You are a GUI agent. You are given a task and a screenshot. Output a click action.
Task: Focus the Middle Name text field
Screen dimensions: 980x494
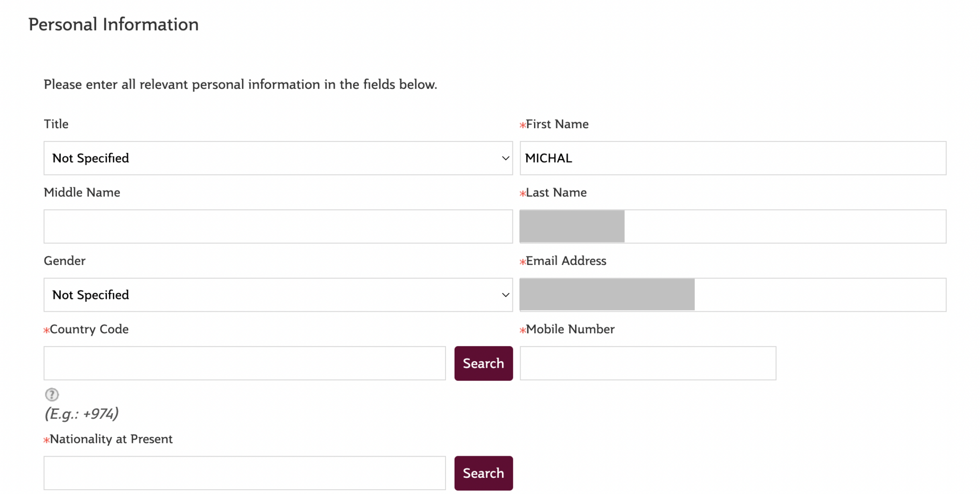pos(278,226)
